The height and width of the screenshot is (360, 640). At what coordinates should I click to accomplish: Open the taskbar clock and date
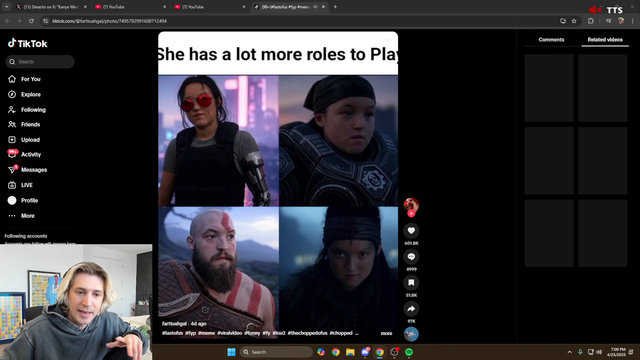(x=616, y=352)
